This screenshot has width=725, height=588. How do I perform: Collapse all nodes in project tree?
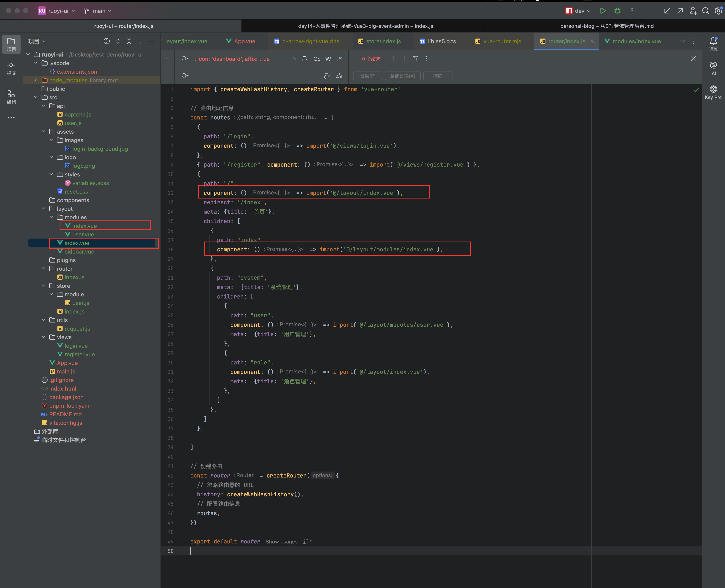coord(129,41)
